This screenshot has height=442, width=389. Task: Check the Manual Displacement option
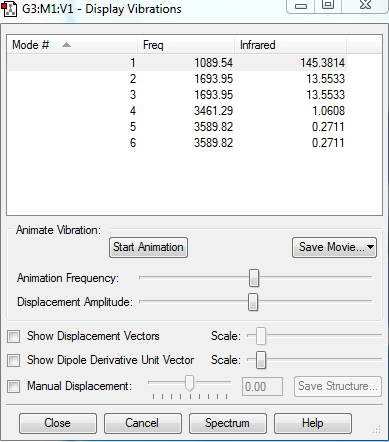click(14, 386)
